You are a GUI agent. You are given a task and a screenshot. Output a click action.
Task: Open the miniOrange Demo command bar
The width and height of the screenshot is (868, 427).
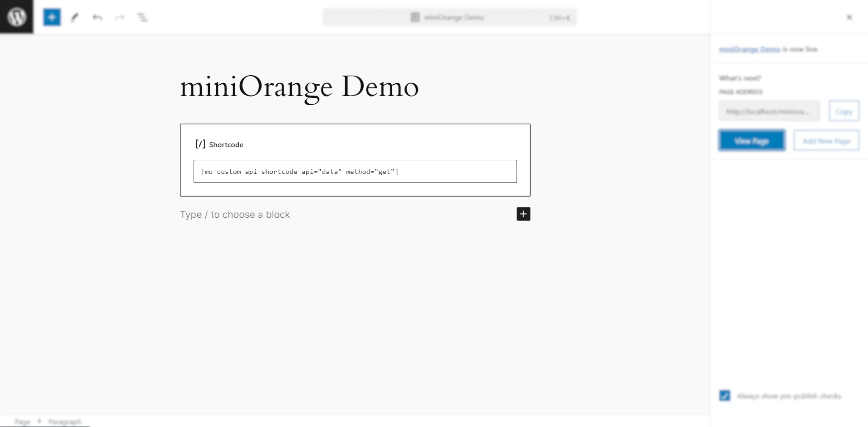(x=450, y=17)
